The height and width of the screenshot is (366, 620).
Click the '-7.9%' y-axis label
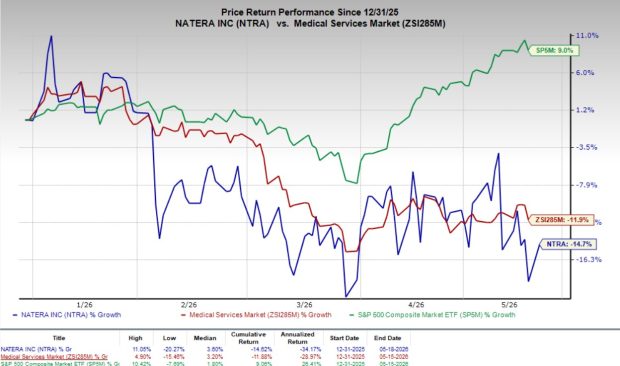click(587, 185)
